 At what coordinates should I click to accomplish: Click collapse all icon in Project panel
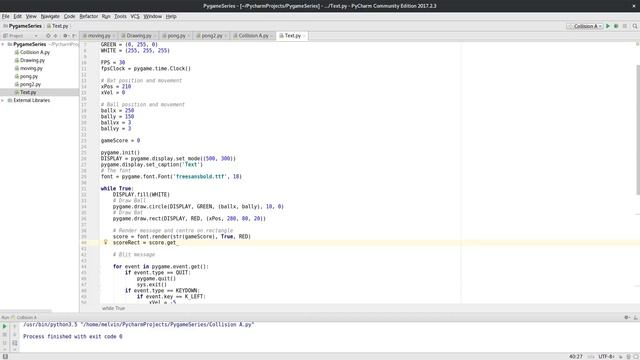pyautogui.click(x=56, y=36)
